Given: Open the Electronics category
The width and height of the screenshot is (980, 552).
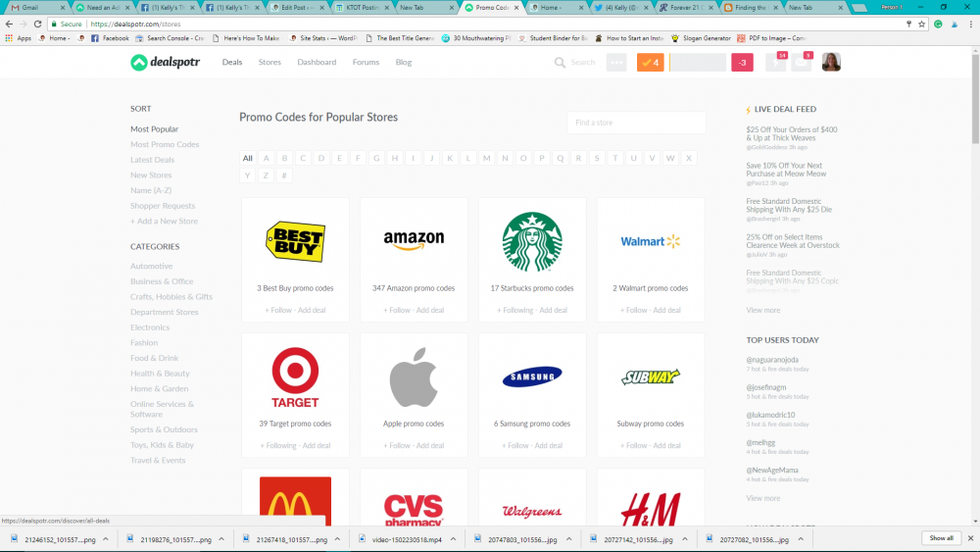Looking at the screenshot, I should [x=149, y=327].
